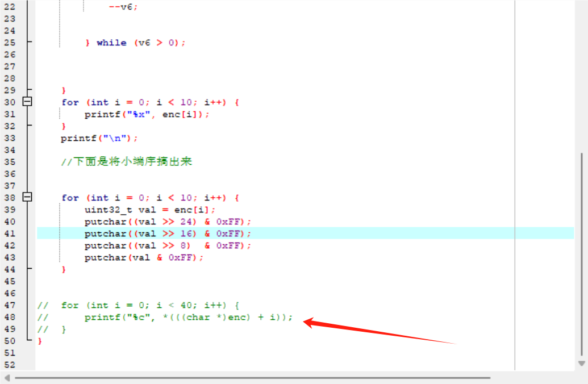Click the 'putchar(val & 0xFF);' line
Viewport: 588px width, 384px height.
[144, 258]
